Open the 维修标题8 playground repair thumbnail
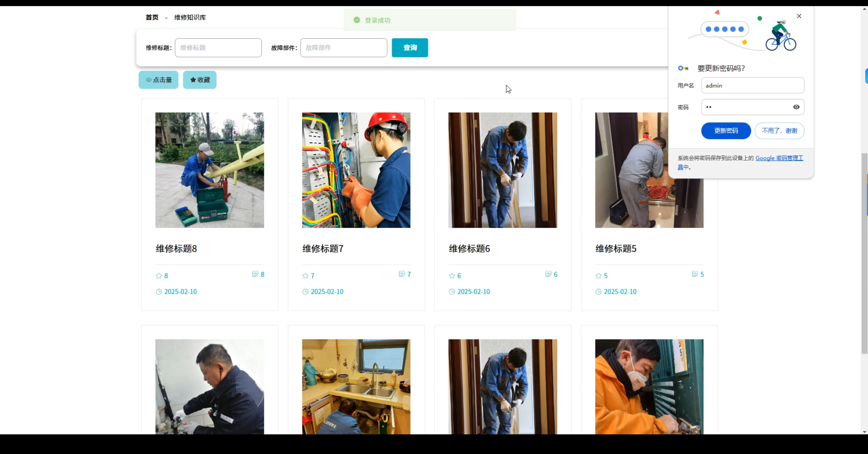 [x=210, y=170]
